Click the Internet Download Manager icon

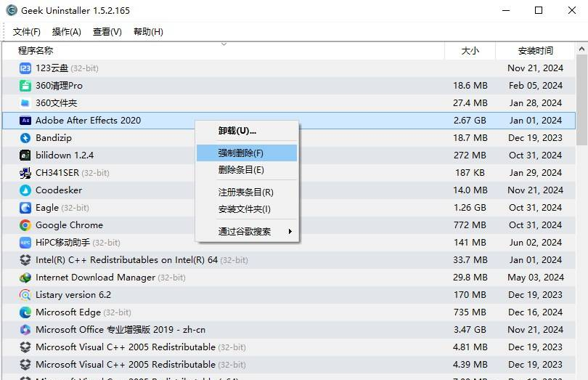point(25,278)
